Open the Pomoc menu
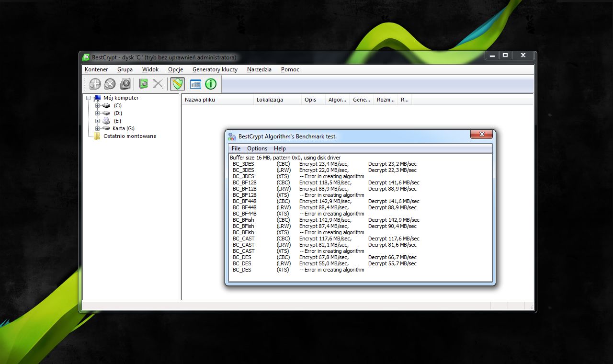The height and width of the screenshot is (364, 613). (x=290, y=69)
